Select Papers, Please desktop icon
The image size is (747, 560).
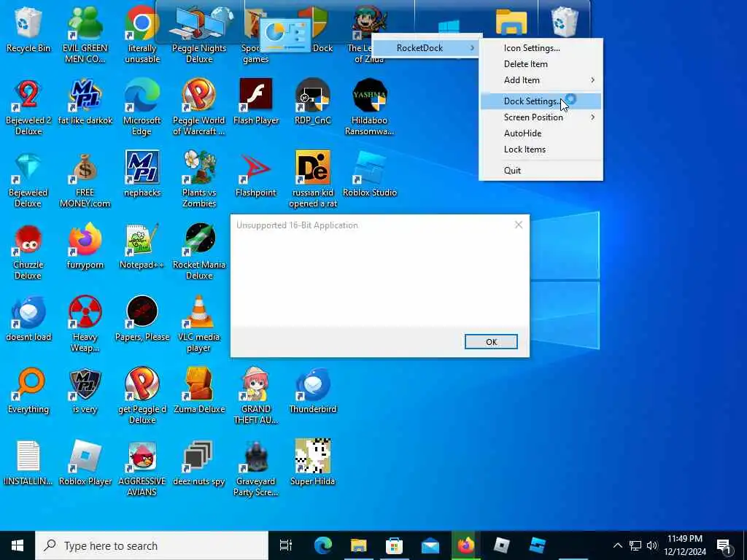(142, 319)
